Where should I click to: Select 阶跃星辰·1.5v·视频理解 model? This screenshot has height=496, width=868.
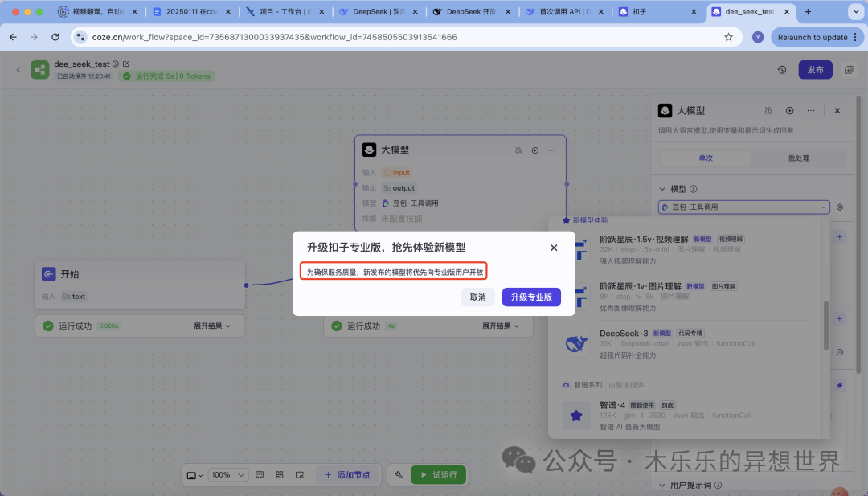(x=686, y=250)
